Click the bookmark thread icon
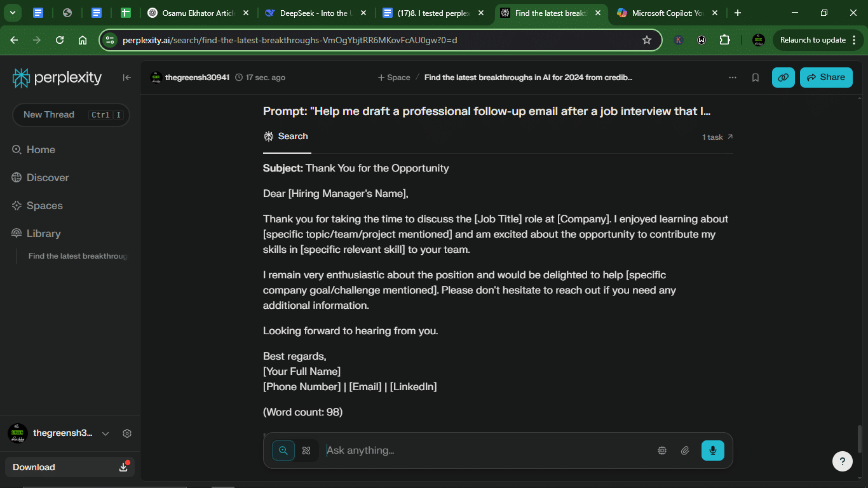The width and height of the screenshot is (868, 488). pos(756,78)
